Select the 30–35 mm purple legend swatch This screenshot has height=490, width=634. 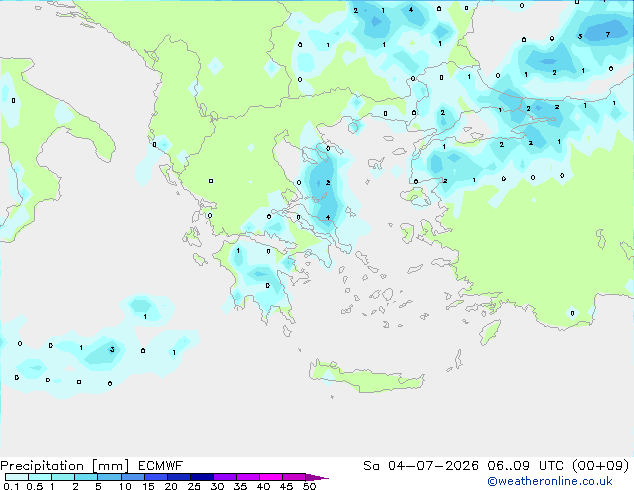click(224, 477)
